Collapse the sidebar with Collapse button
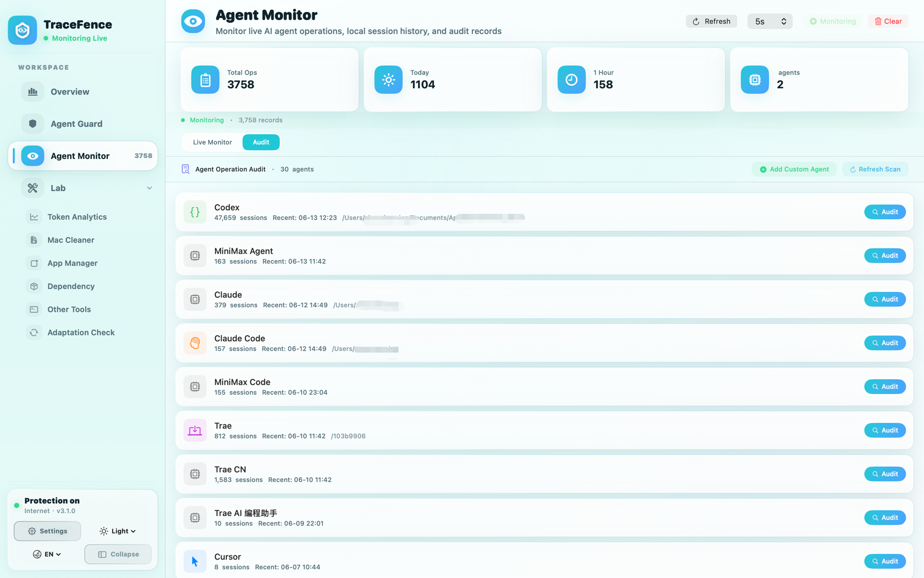This screenshot has width=924, height=578. click(x=118, y=554)
